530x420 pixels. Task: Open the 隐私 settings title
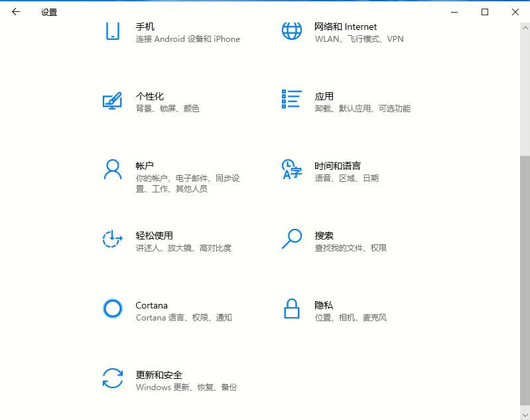click(324, 305)
